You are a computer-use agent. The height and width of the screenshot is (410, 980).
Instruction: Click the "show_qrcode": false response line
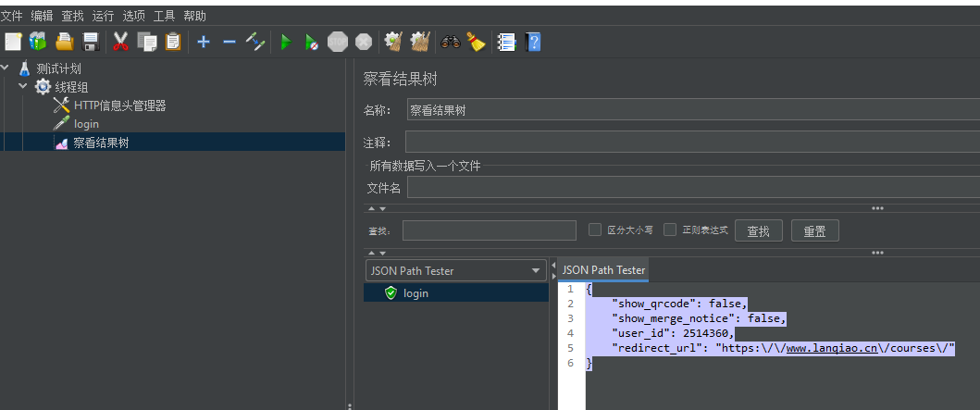[679, 304]
